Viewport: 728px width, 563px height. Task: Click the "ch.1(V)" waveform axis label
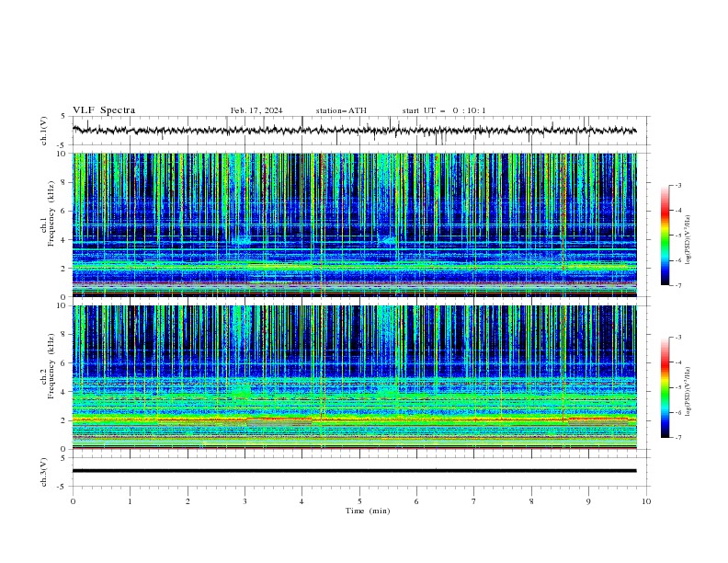click(x=44, y=131)
